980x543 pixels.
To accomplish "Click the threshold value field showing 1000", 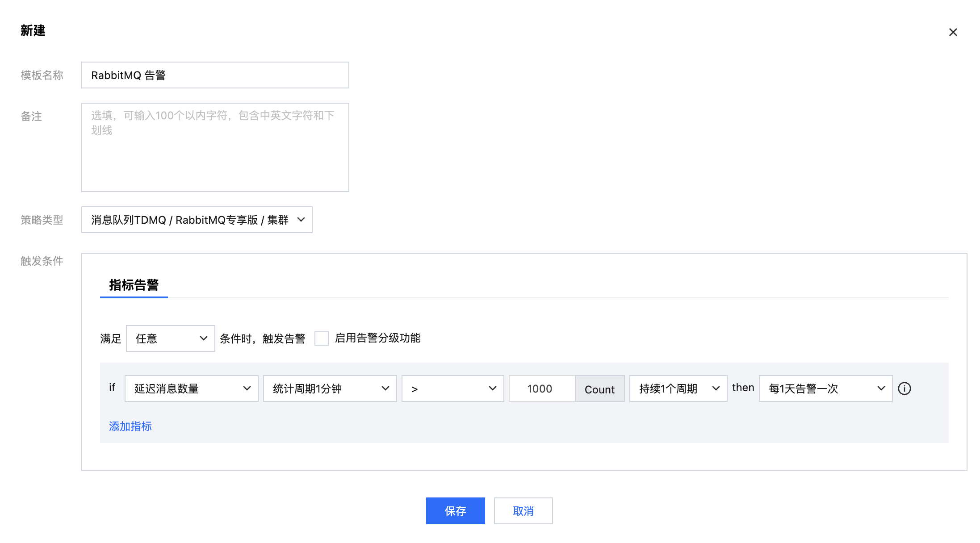I will (x=541, y=388).
